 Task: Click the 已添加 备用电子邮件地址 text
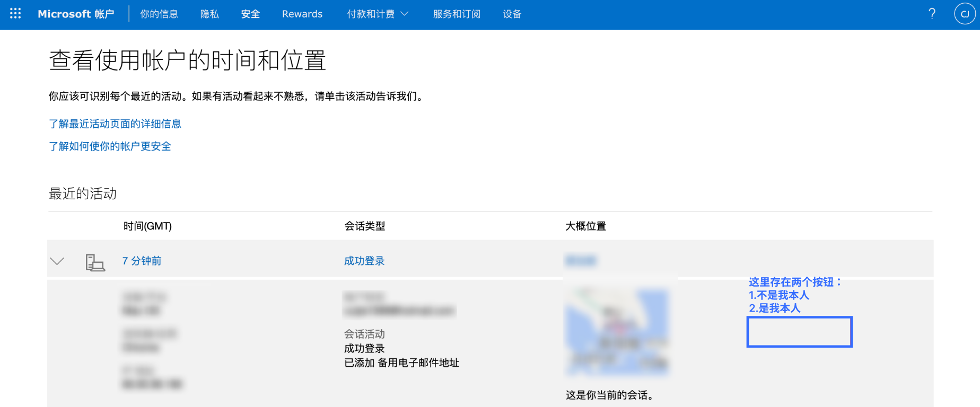click(401, 363)
